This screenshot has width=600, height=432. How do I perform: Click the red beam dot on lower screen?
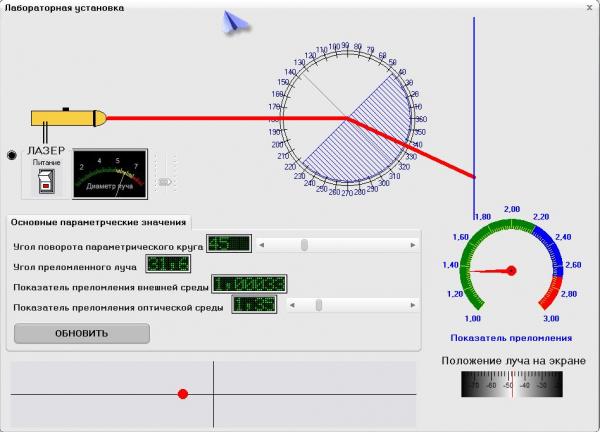pyautogui.click(x=183, y=394)
